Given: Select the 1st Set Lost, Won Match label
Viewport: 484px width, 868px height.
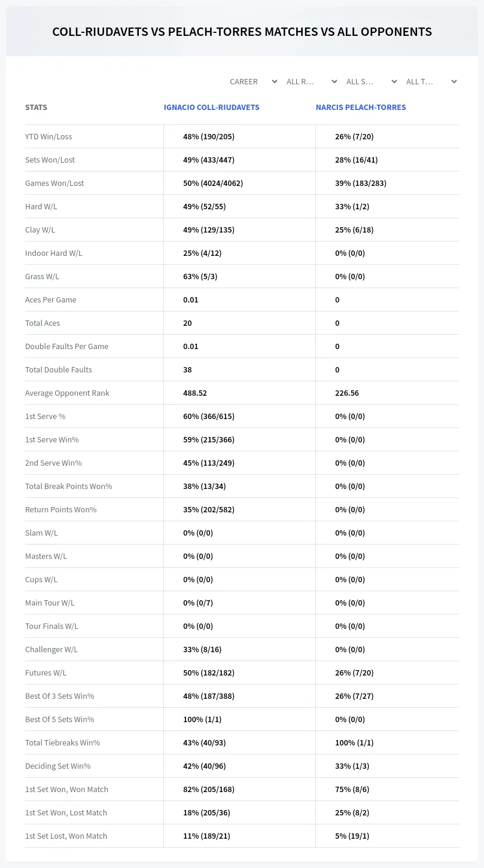Looking at the screenshot, I should pyautogui.click(x=66, y=836).
